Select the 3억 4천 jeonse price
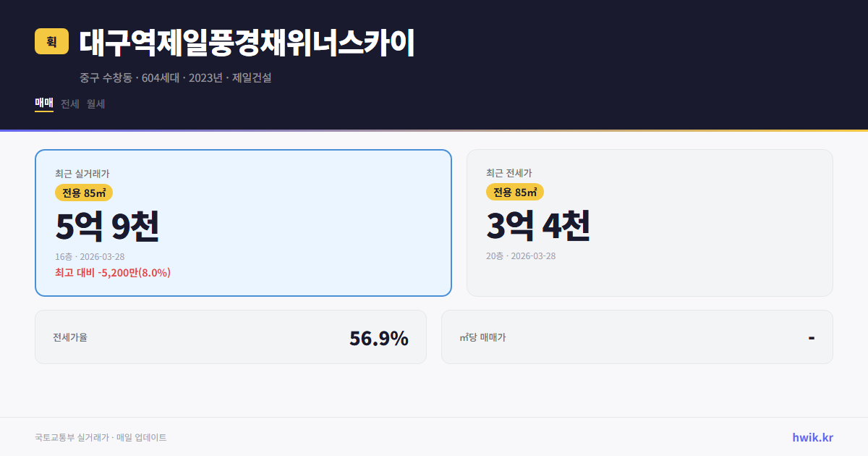This screenshot has height=456, width=868. coord(540,226)
